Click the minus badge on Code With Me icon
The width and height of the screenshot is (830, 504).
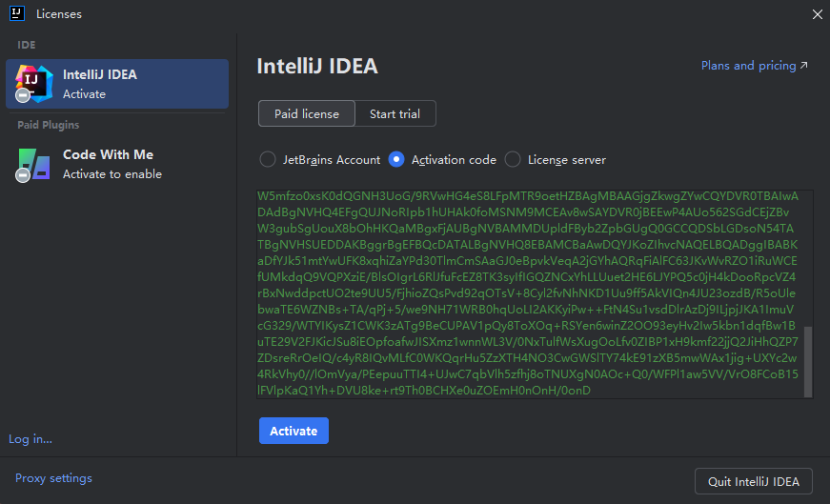23,175
